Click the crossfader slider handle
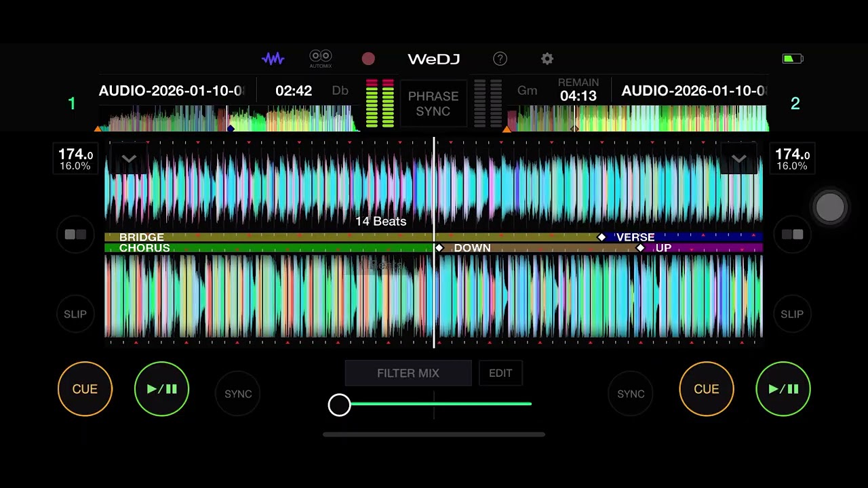Viewport: 868px width, 488px height. pos(340,405)
